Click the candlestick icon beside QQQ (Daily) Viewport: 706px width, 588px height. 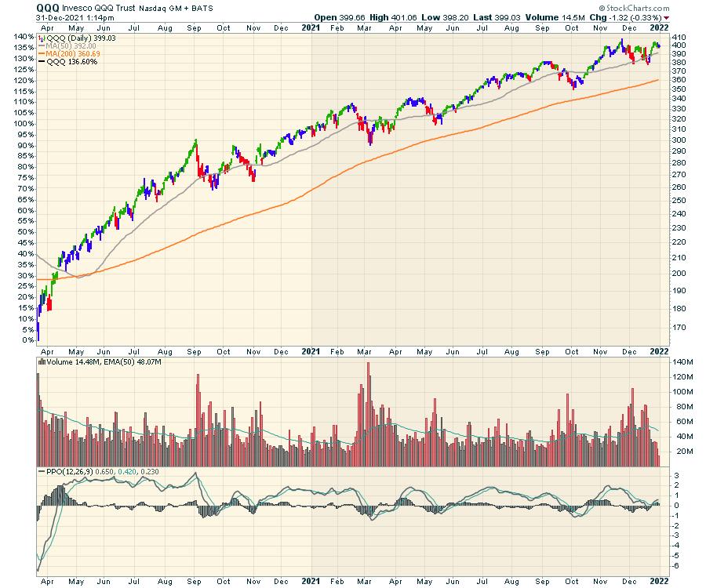42,38
